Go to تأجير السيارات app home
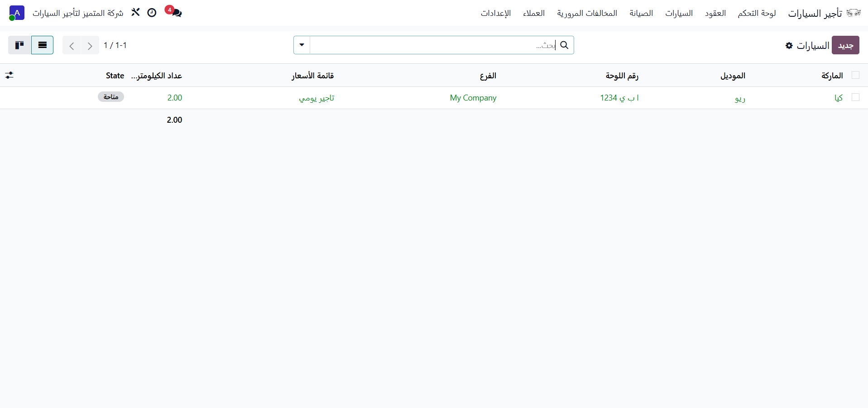 [x=815, y=13]
